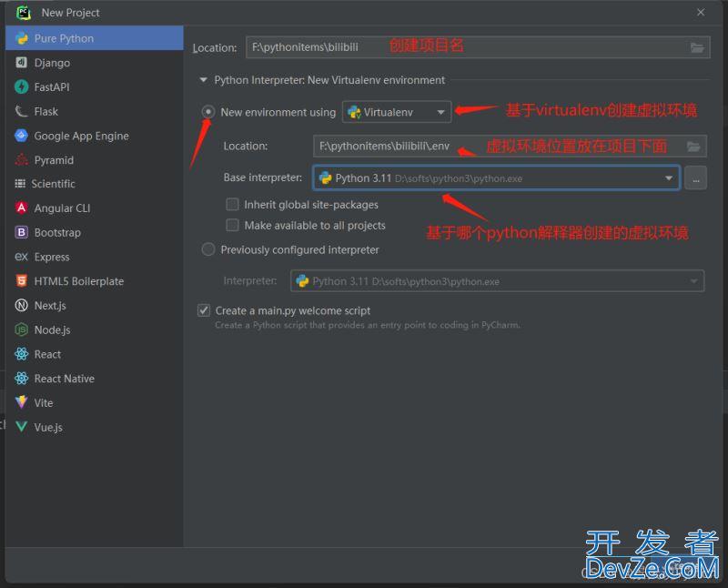The width and height of the screenshot is (728, 588).
Task: Uncheck Create a main.py welcome script
Action: point(204,310)
